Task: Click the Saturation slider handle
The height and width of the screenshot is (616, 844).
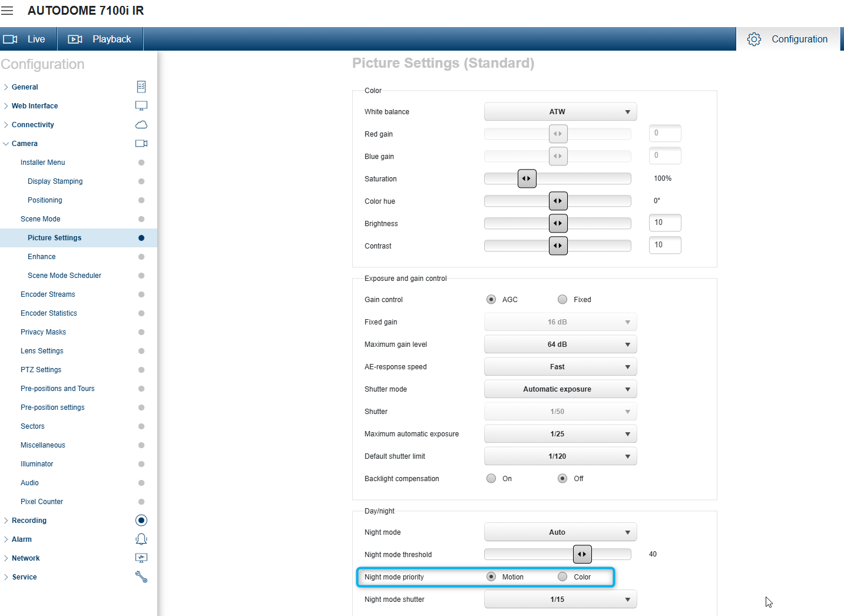Action: pos(527,178)
